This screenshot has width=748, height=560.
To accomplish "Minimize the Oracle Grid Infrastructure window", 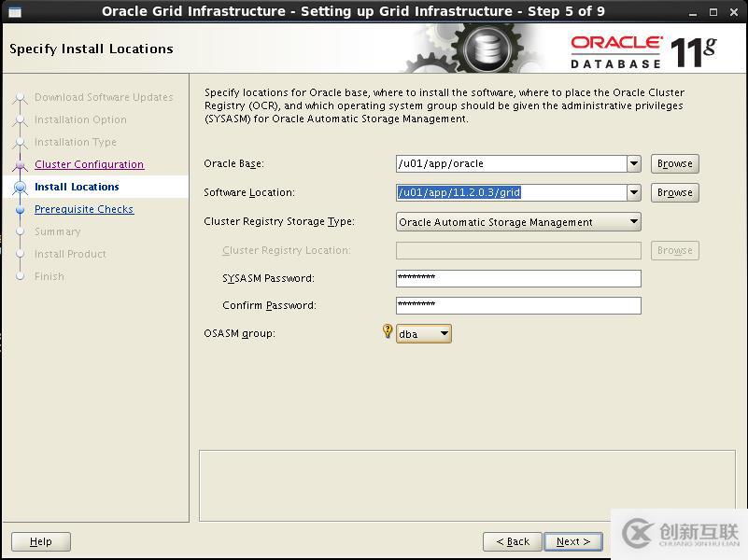I will (693, 12).
